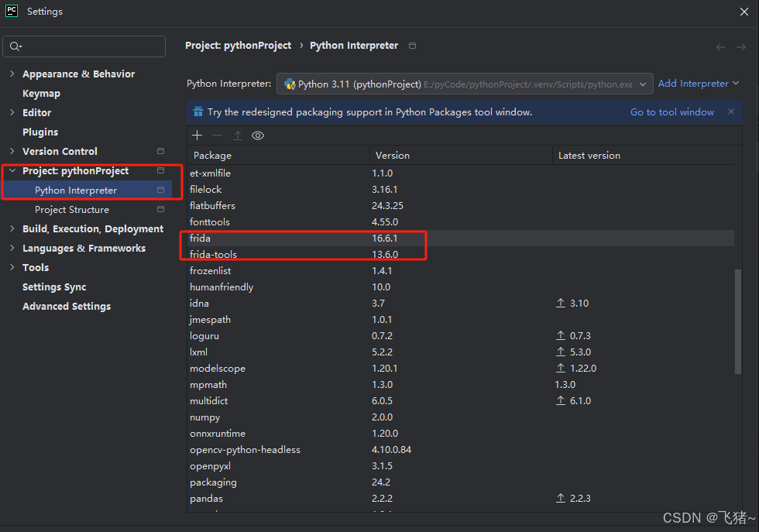
Task: Click the forward navigation arrow
Action: (741, 47)
